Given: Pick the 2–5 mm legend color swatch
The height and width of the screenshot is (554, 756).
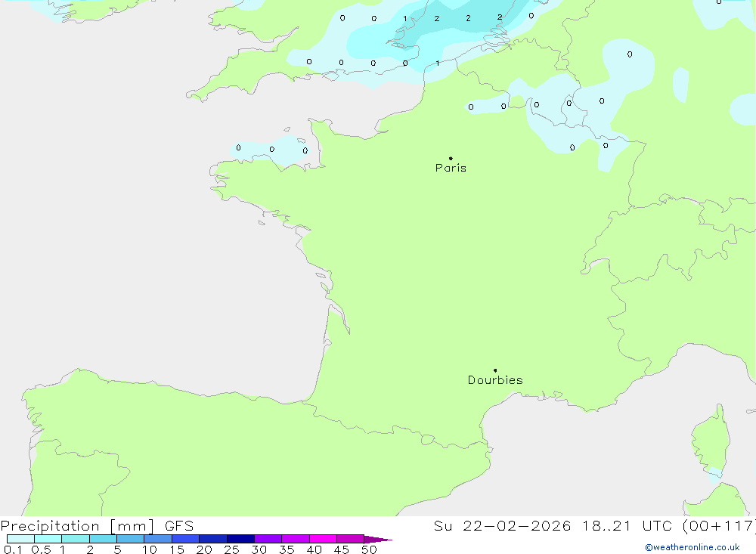Looking at the screenshot, I should (x=103, y=539).
